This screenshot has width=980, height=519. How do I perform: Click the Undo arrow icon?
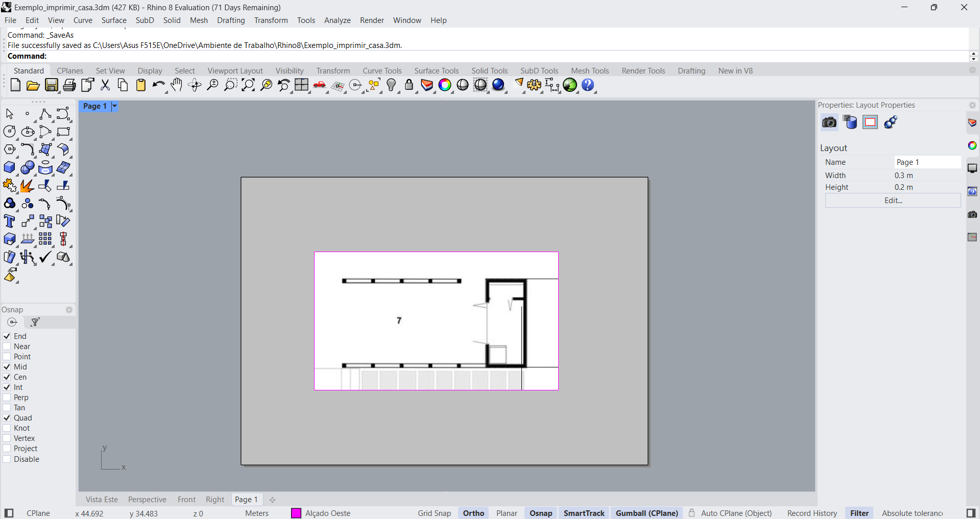[x=158, y=85]
